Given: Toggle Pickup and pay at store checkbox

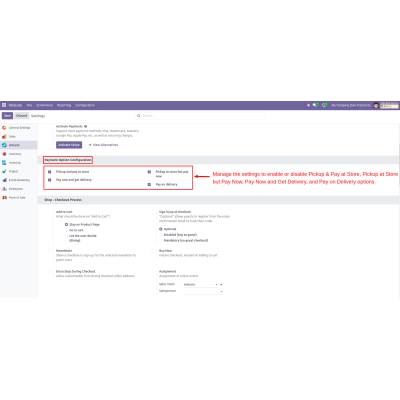Looking at the screenshot, I should [49, 172].
